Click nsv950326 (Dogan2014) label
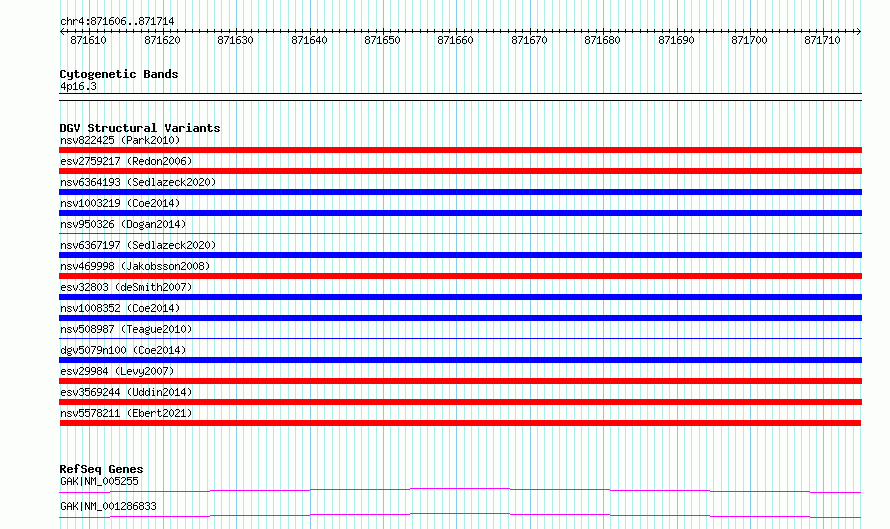The width and height of the screenshot is (890, 529). (123, 224)
